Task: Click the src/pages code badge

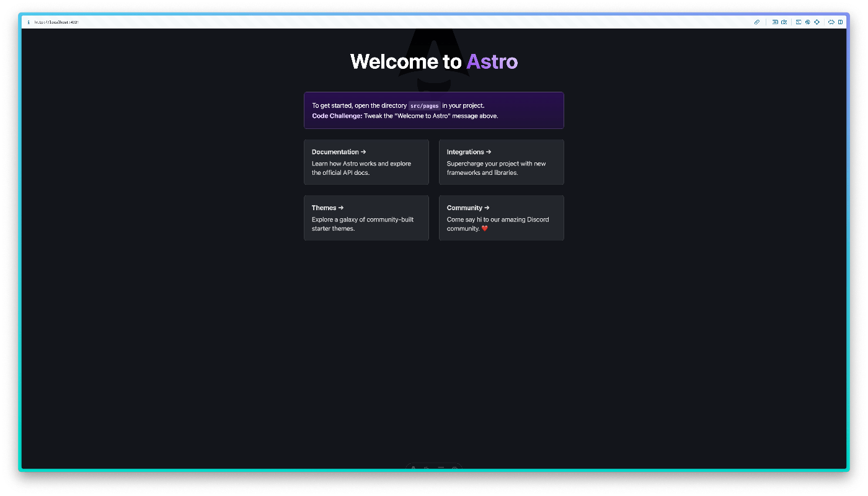Action: click(x=424, y=105)
